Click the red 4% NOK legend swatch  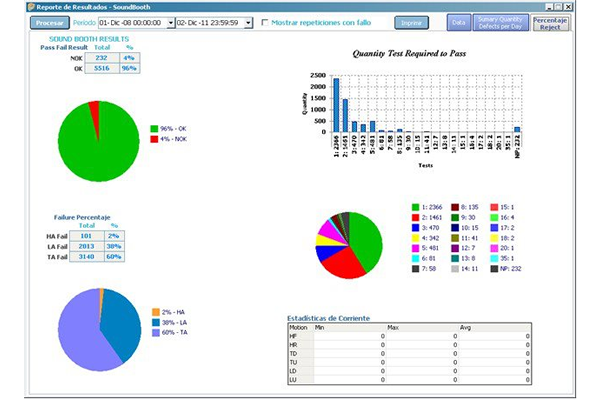(x=153, y=138)
